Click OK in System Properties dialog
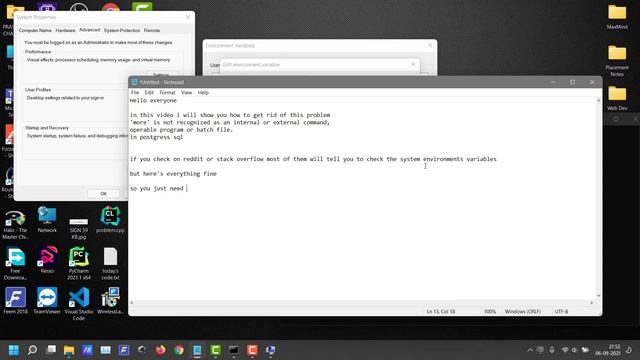This screenshot has width=640, height=360. pos(104,193)
